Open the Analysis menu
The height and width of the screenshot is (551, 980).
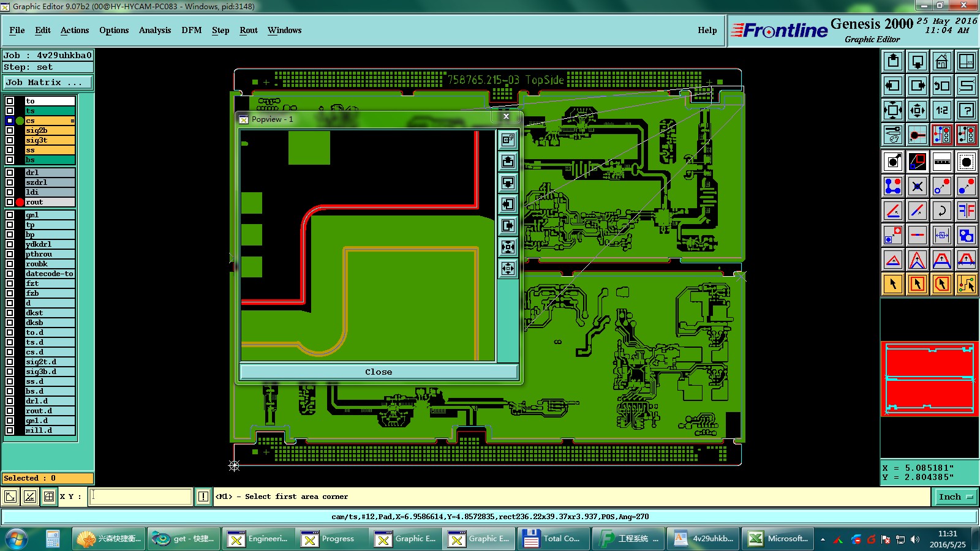pos(155,30)
